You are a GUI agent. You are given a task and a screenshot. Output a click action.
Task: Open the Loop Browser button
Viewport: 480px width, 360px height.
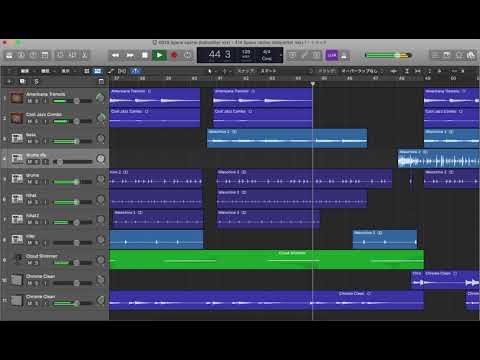pyautogui.click(x=459, y=55)
